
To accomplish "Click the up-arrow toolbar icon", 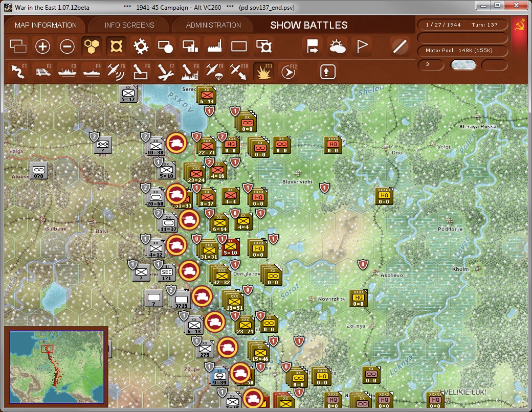I will point(327,72).
